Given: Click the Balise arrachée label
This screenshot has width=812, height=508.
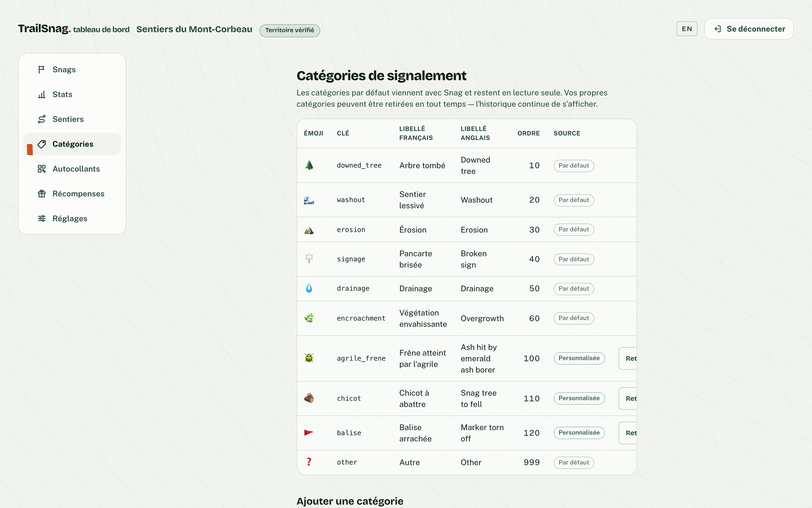Looking at the screenshot, I should pyautogui.click(x=415, y=433).
